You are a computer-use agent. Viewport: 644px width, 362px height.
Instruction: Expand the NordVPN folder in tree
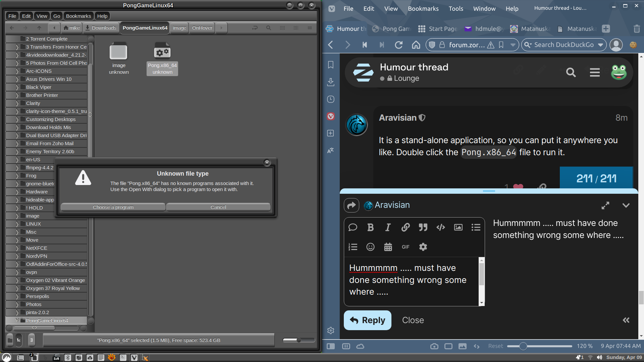(x=17, y=256)
